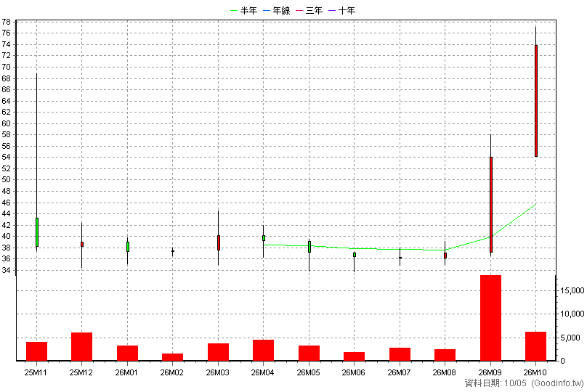Click the 26M04 volume bar
587x392 pixels.
(263, 350)
